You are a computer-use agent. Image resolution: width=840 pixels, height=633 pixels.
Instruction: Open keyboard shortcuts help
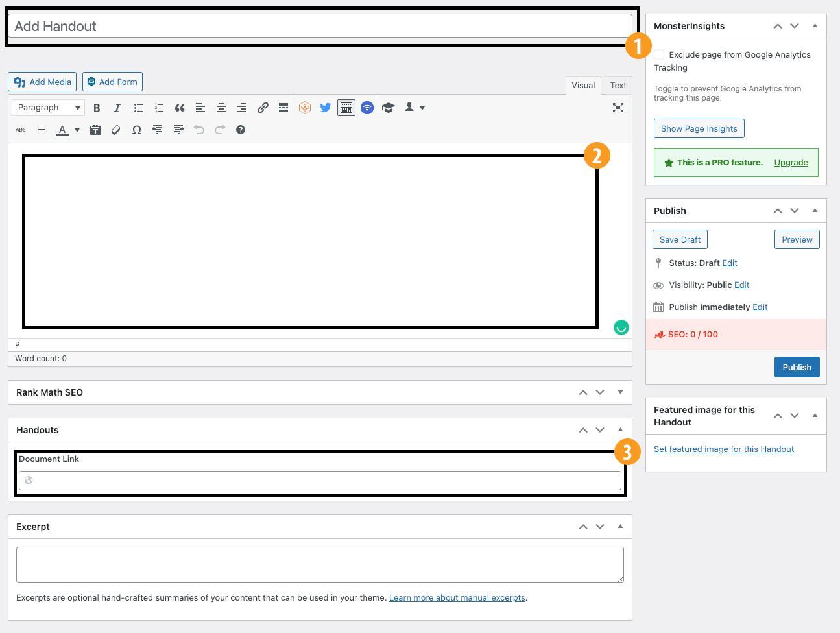241,130
